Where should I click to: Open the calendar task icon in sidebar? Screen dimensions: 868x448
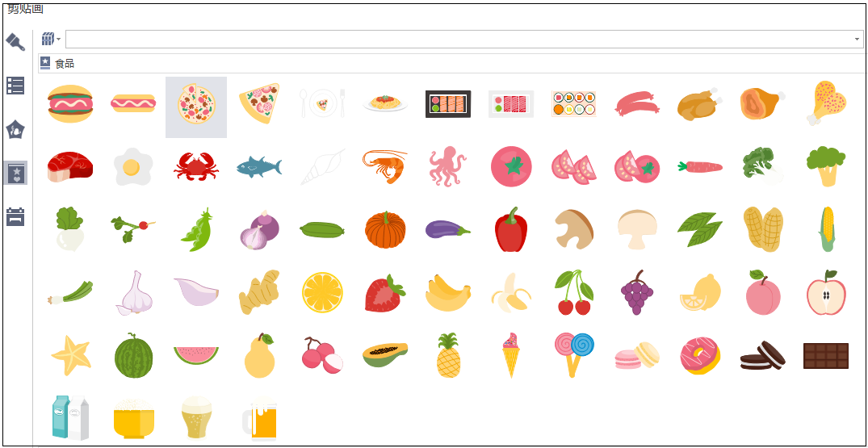(15, 217)
